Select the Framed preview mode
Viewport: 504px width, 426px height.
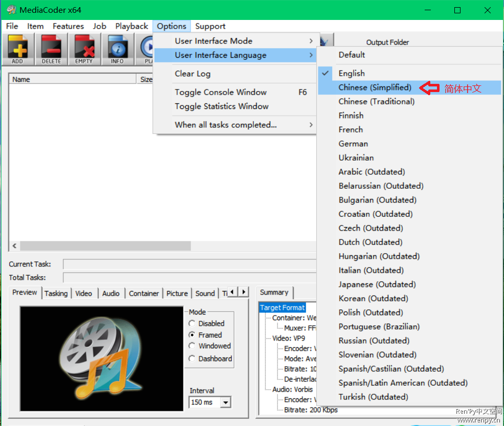coord(205,335)
